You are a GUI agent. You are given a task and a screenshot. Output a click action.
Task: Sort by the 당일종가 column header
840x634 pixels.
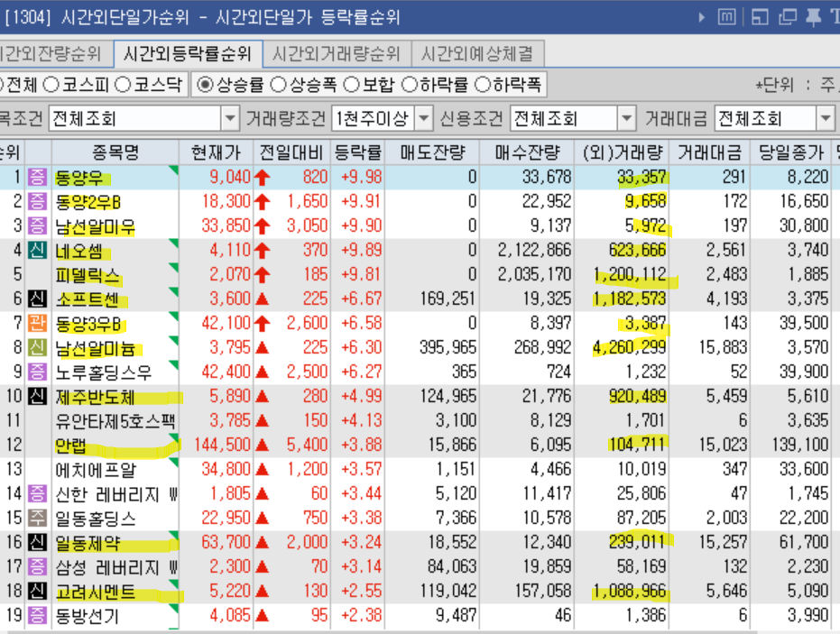tap(791, 153)
